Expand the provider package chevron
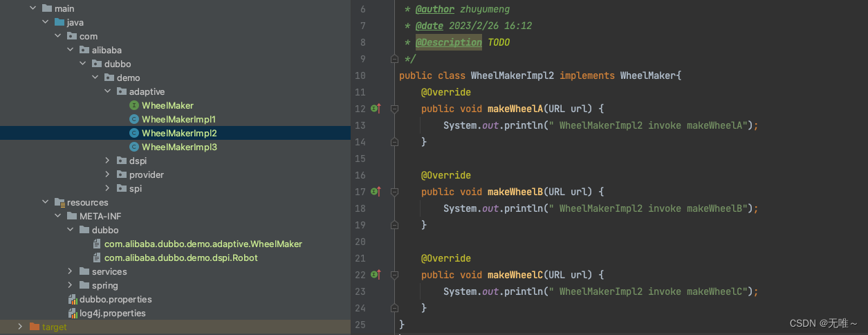 point(107,174)
